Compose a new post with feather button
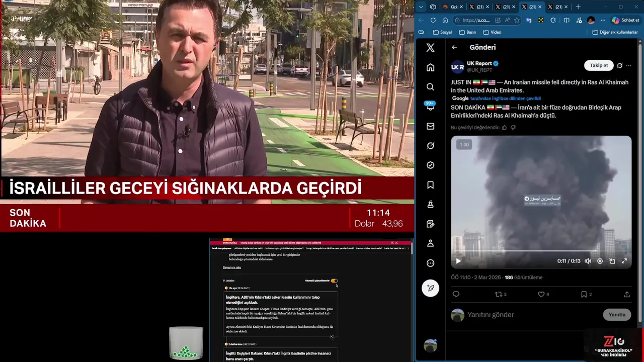This screenshot has width=644, height=362. (x=430, y=288)
